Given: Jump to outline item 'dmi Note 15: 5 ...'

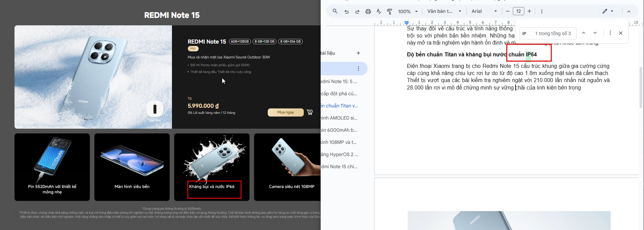Looking at the screenshot, I should click(x=339, y=81).
